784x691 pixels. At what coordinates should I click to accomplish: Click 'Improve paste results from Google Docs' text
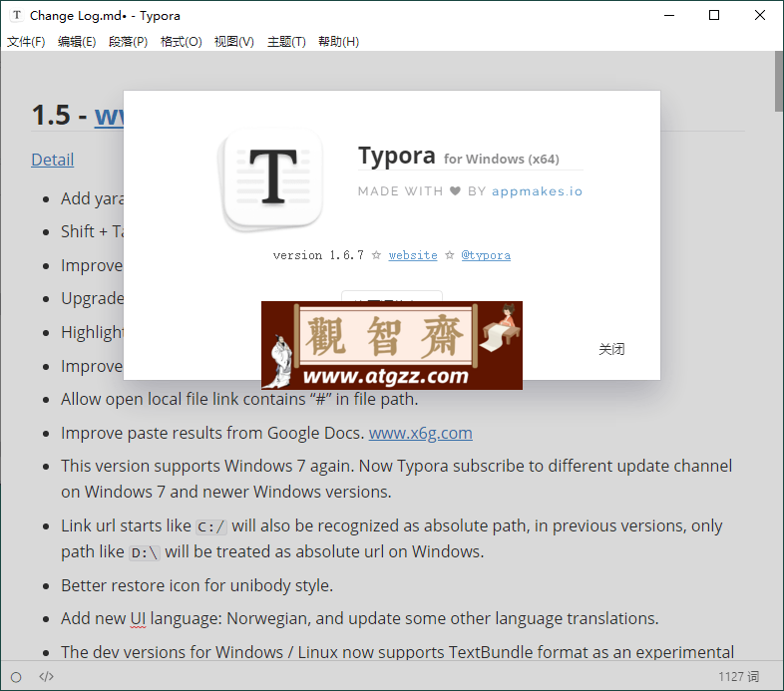pyautogui.click(x=212, y=433)
